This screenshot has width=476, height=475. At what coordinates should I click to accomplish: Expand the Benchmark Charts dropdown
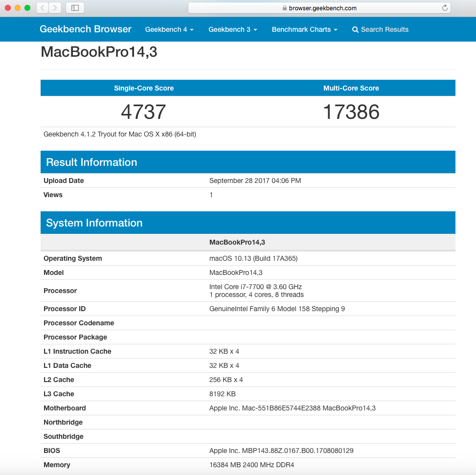click(x=304, y=29)
